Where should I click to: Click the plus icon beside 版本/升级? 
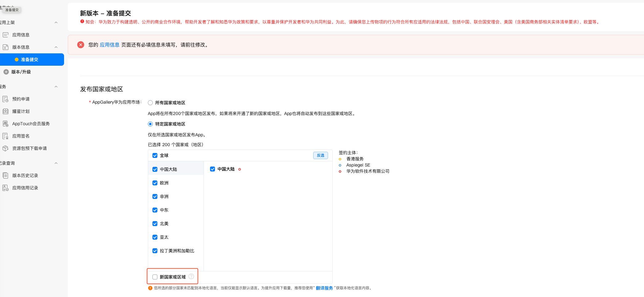[6, 72]
